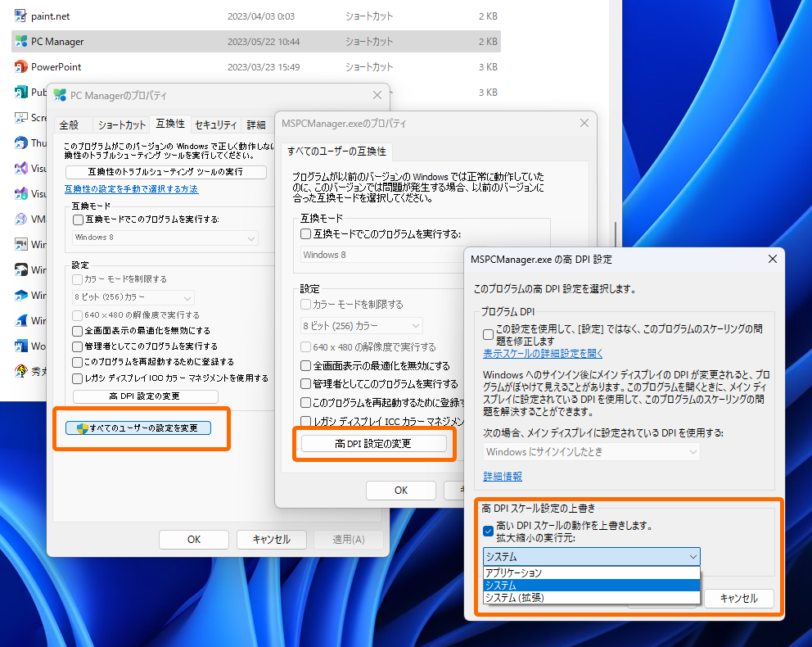
Task: Click shield icon on すべてのユーザーの設定を変更 button
Action: (x=83, y=428)
